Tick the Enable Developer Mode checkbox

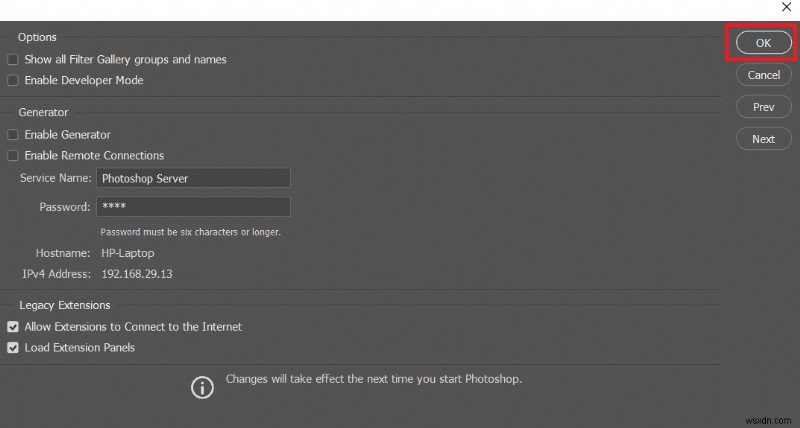(x=13, y=81)
